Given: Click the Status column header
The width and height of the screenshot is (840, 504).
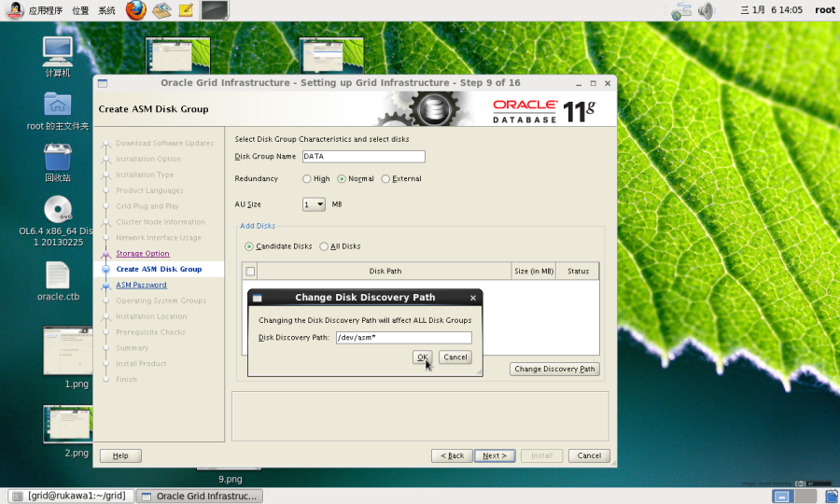Looking at the screenshot, I should [x=578, y=271].
